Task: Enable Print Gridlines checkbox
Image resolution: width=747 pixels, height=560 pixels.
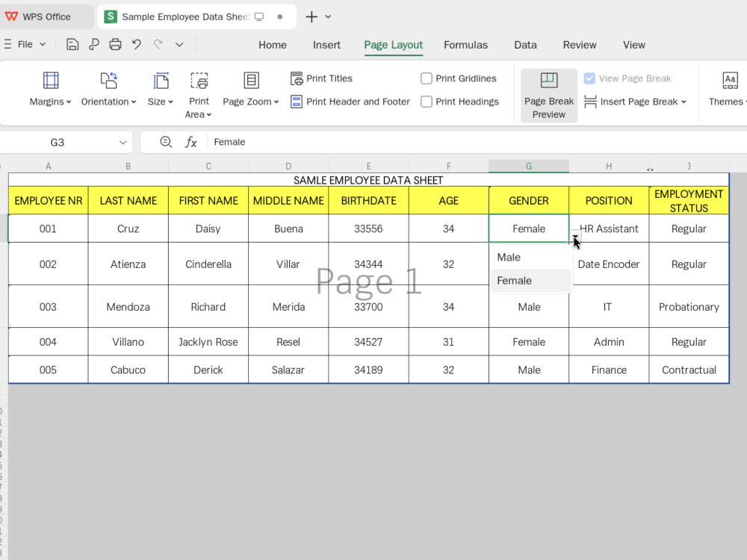Action: pos(427,78)
